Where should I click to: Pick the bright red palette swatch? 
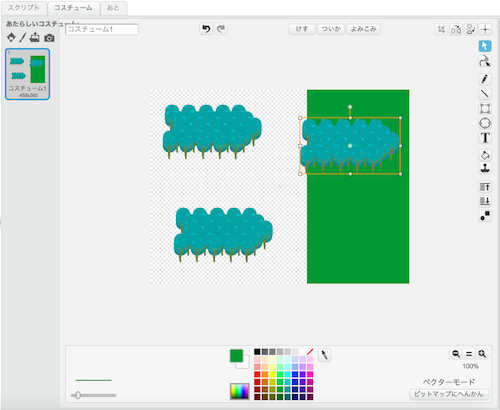tap(257, 374)
